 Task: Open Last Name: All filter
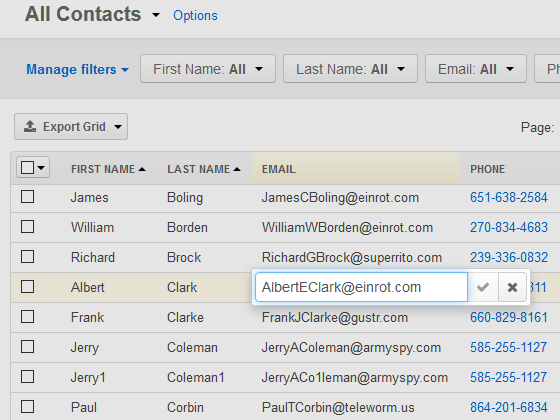click(350, 69)
